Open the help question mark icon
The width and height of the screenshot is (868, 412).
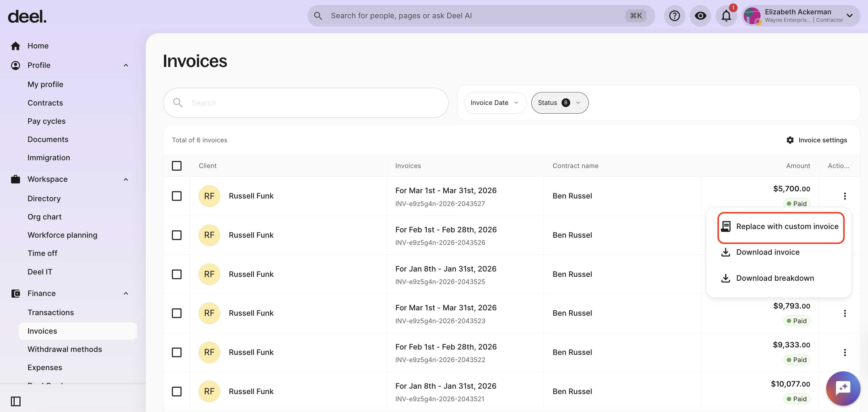pos(674,16)
